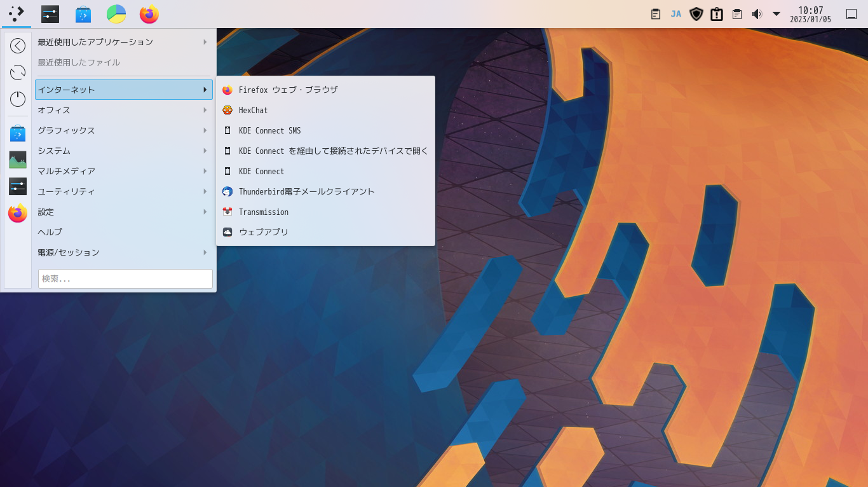The image size is (868, 487).
Task: Expand the マルチメディア category
Action: 124,171
